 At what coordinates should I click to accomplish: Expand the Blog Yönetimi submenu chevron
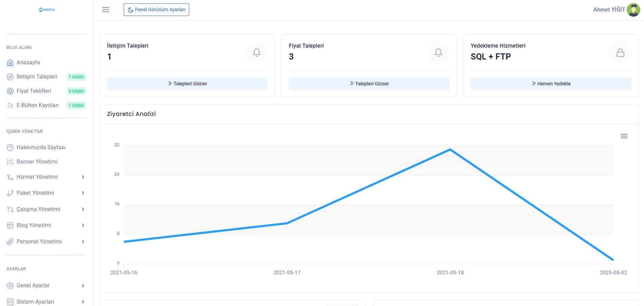point(83,225)
